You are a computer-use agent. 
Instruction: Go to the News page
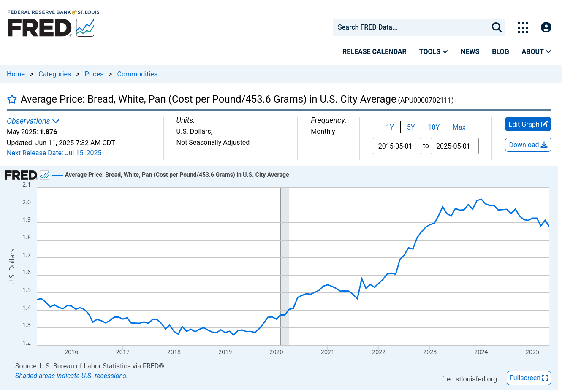click(470, 51)
